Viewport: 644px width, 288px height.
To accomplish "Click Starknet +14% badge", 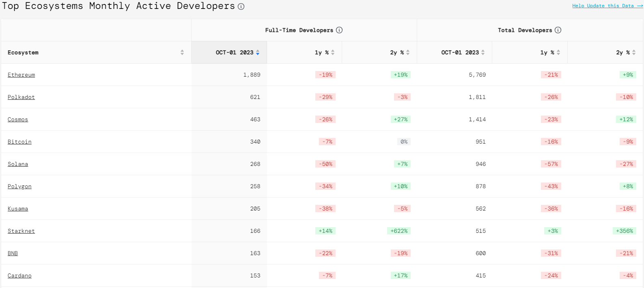I will click(x=325, y=231).
